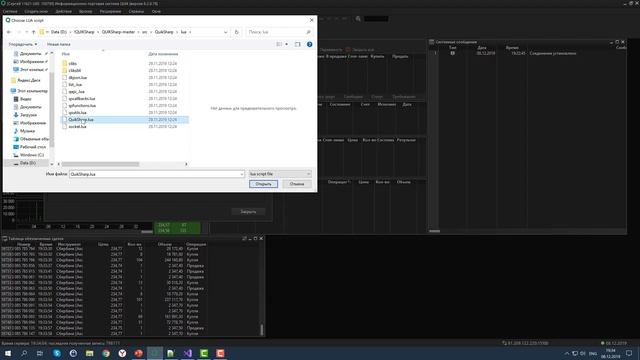Click QUIKSharp-master in breadcrumb path

coord(118,32)
